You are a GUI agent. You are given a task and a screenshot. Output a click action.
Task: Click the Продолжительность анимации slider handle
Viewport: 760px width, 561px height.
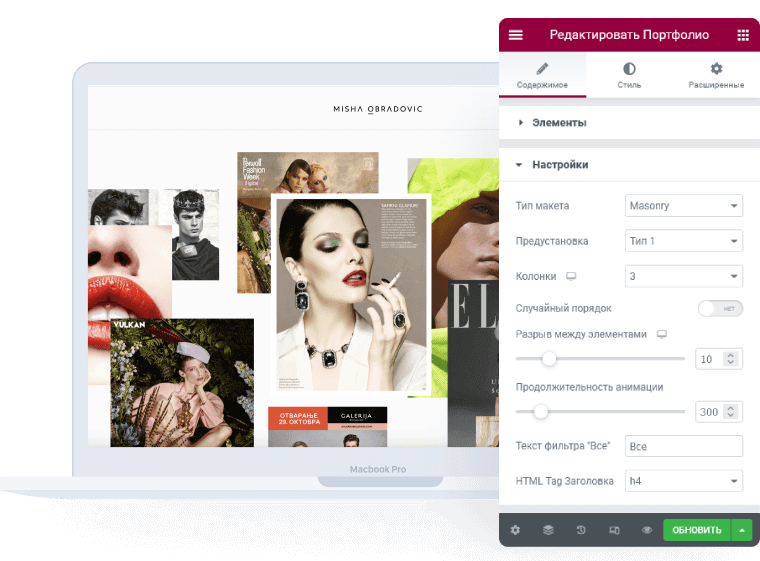tap(541, 412)
